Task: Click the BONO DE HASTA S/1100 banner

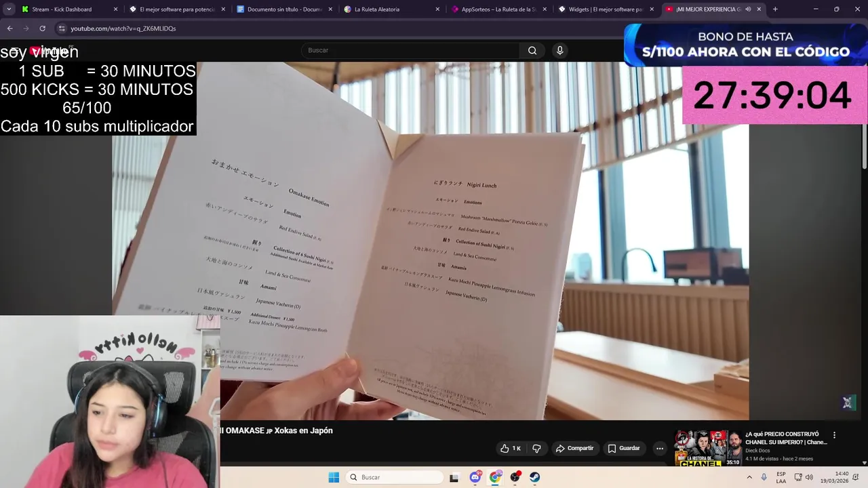Action: pyautogui.click(x=746, y=45)
